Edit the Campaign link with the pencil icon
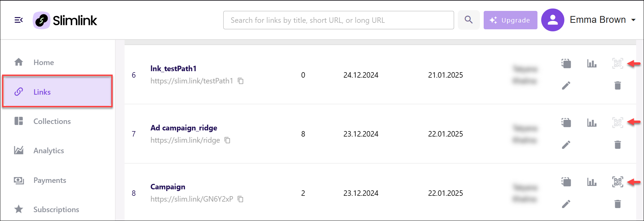 click(x=566, y=204)
